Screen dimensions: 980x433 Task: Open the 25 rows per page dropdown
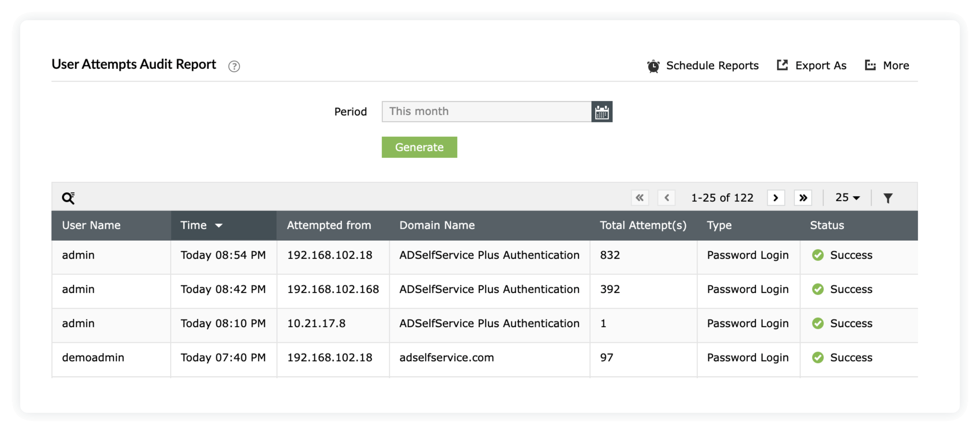[847, 197]
